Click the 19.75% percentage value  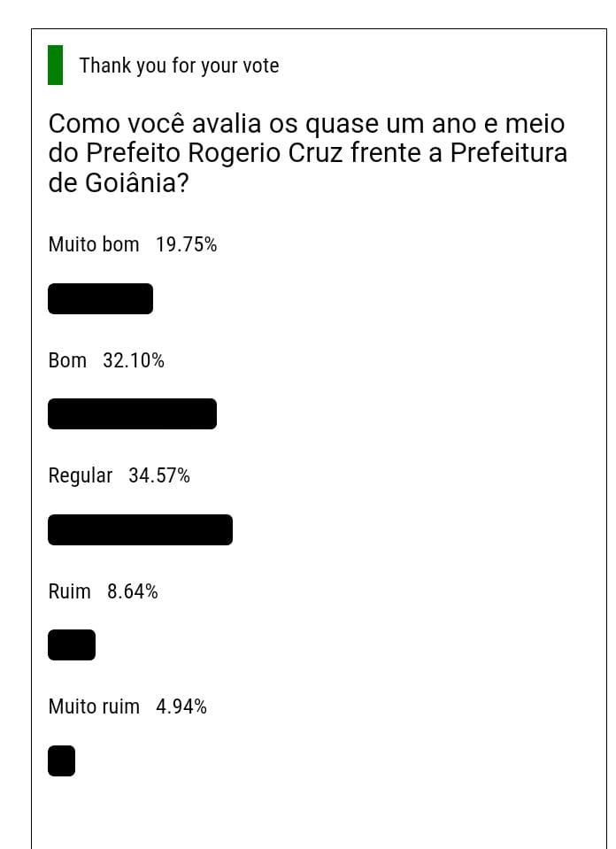[186, 244]
